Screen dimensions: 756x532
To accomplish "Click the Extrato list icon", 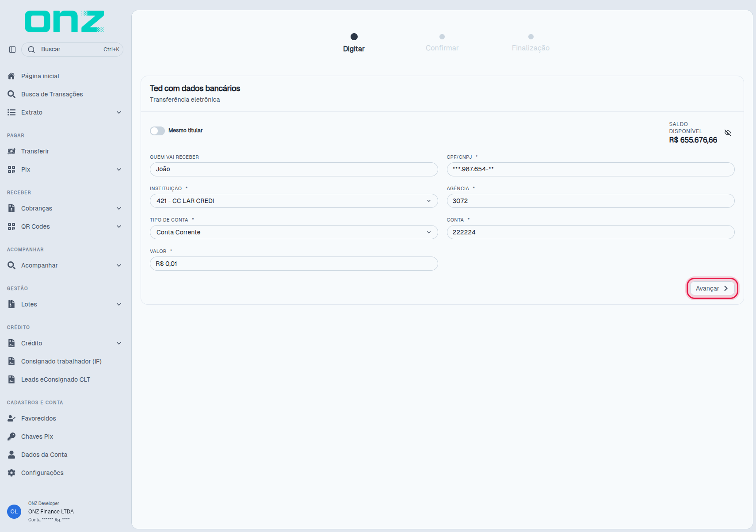I will click(x=11, y=112).
